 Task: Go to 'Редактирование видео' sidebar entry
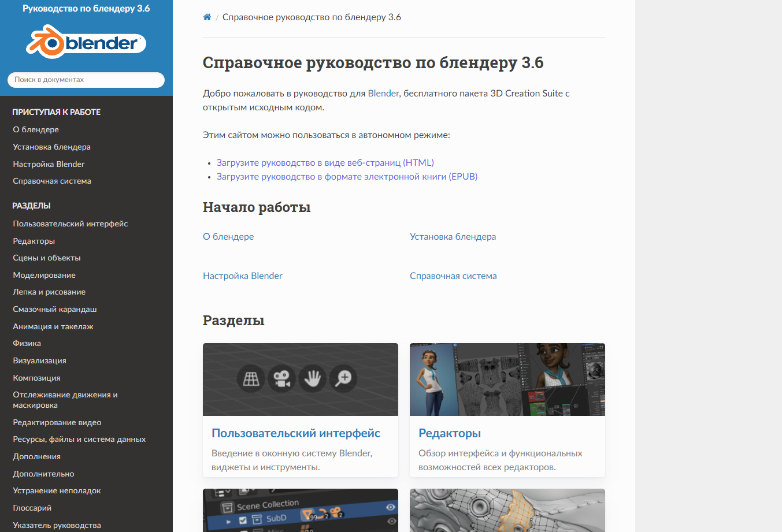(57, 422)
